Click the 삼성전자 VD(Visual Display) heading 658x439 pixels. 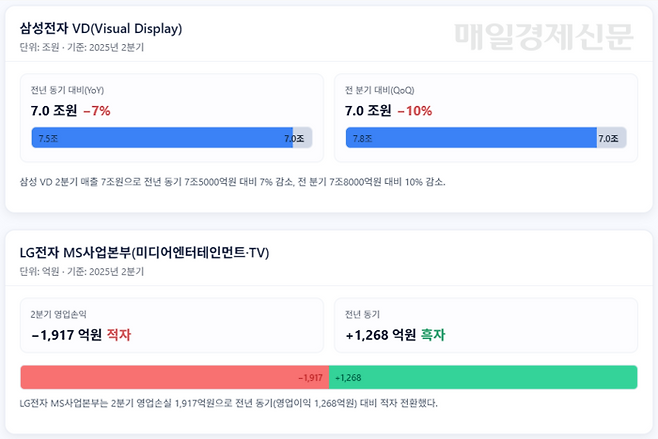coord(101,28)
